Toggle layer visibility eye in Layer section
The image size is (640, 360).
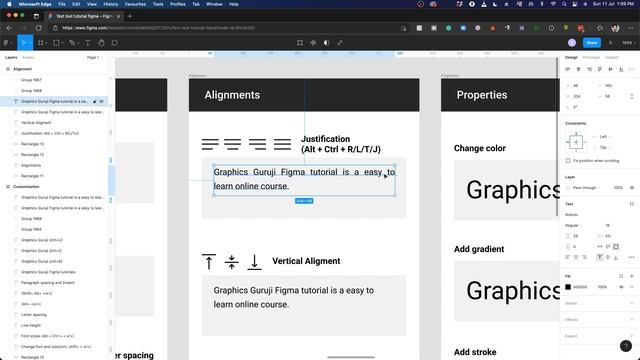coord(632,188)
